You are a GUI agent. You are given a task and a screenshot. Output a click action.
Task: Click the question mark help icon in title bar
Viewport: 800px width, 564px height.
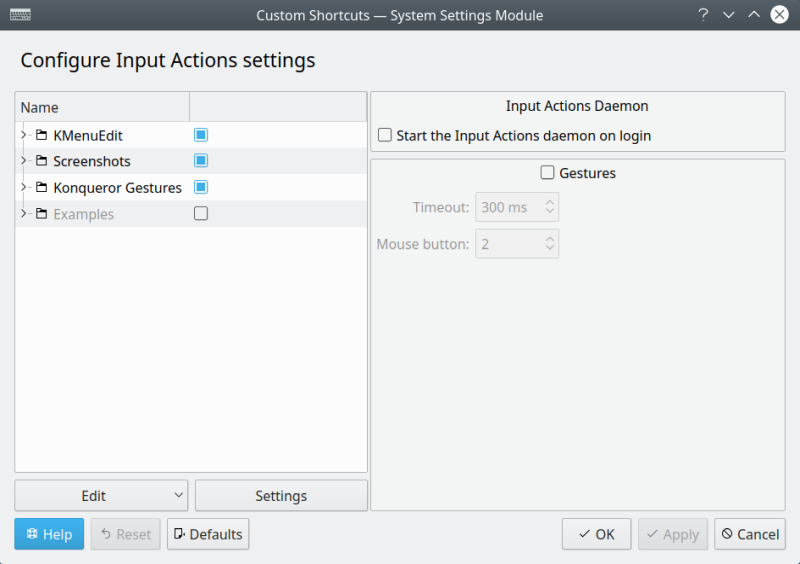click(x=703, y=15)
